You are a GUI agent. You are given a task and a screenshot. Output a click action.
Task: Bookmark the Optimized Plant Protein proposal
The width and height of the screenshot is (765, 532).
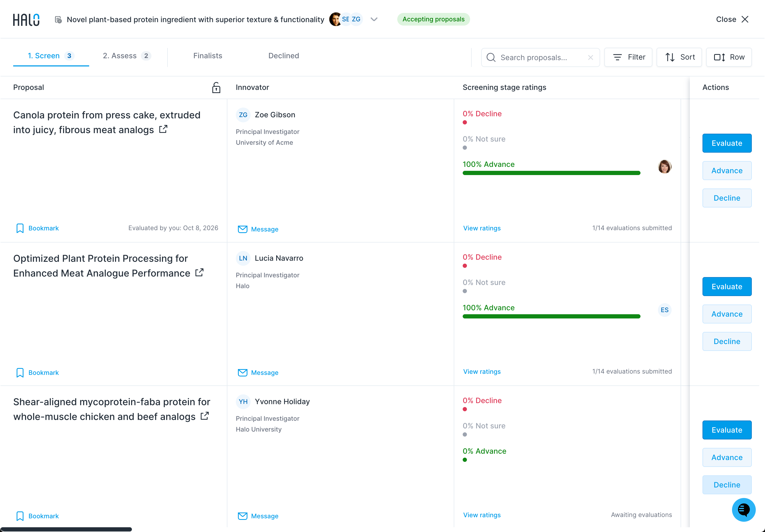point(37,373)
